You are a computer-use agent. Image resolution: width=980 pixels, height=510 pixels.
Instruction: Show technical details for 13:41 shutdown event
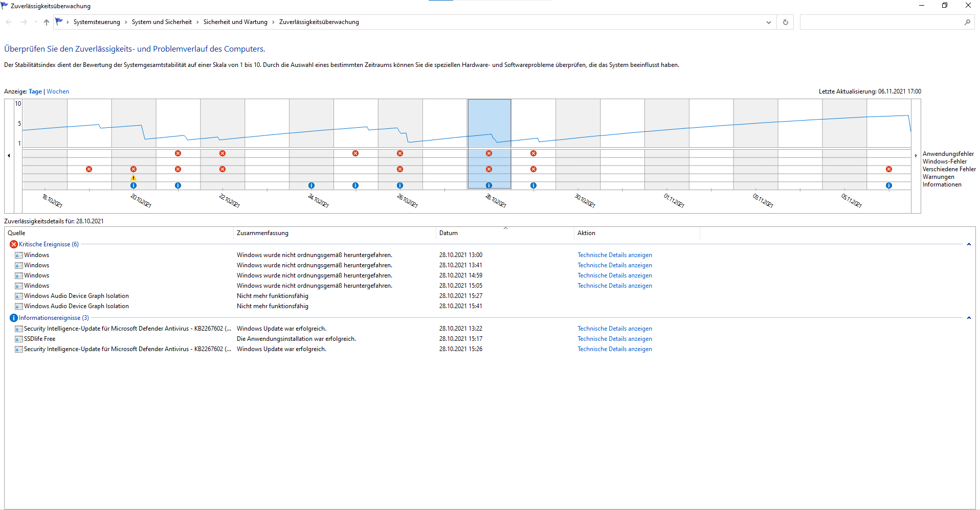(x=615, y=265)
